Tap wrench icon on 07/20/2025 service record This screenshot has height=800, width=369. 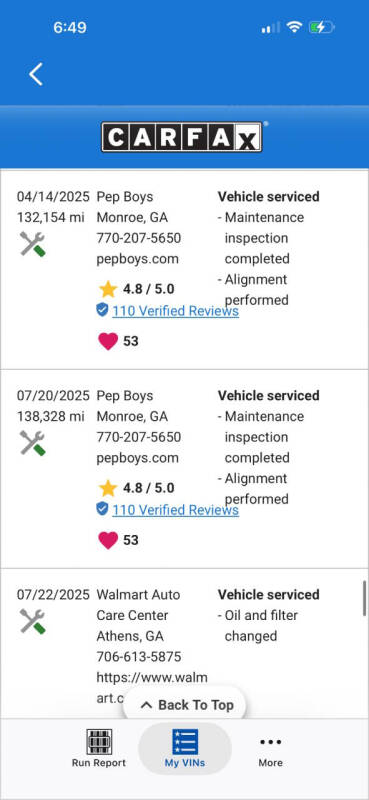[33, 443]
